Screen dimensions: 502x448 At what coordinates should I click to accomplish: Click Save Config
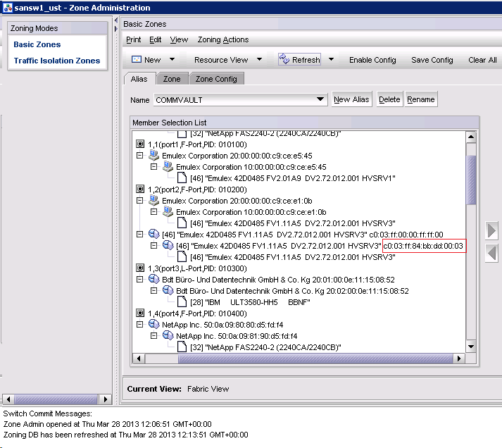432,60
